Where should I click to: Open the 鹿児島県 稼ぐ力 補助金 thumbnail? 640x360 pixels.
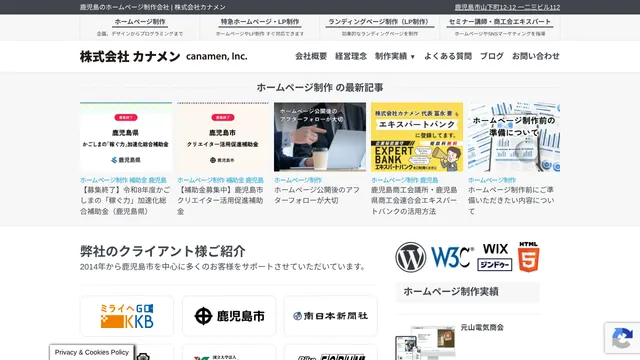point(126,137)
